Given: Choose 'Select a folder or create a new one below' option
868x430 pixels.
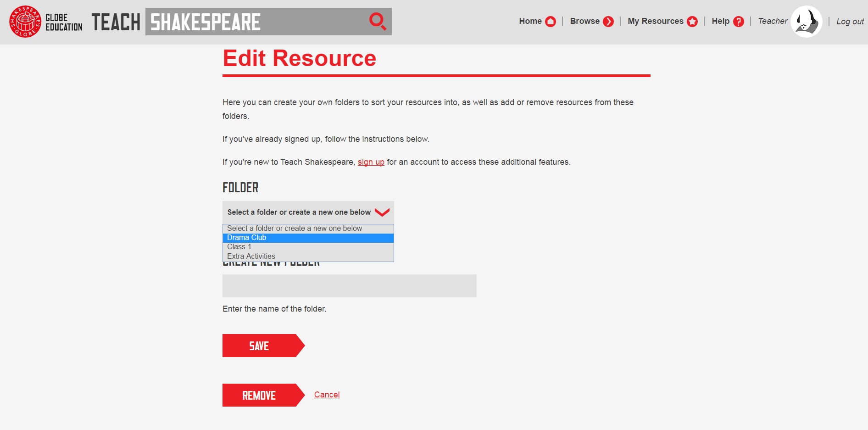Looking at the screenshot, I should [308, 229].
